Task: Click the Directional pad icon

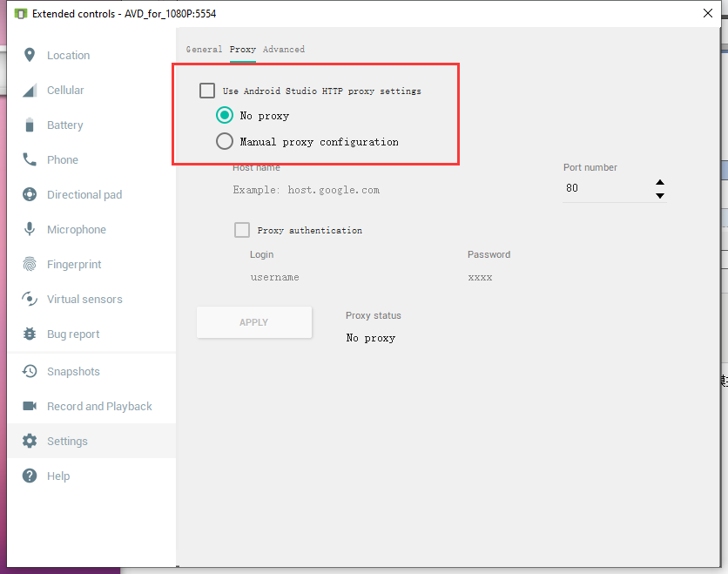Action: tap(30, 194)
